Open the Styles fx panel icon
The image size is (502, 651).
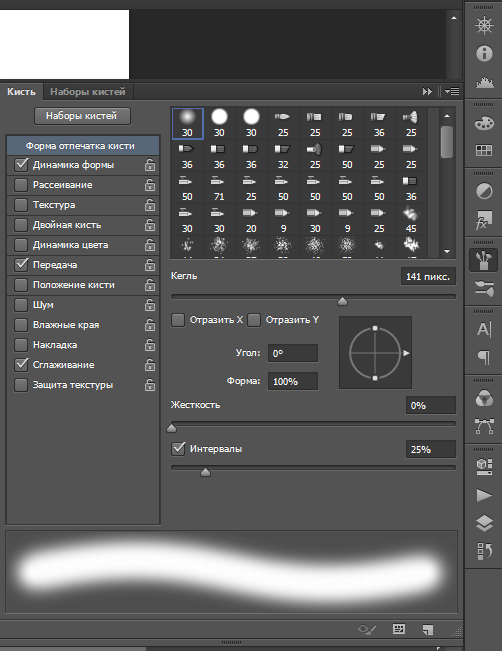click(x=484, y=220)
